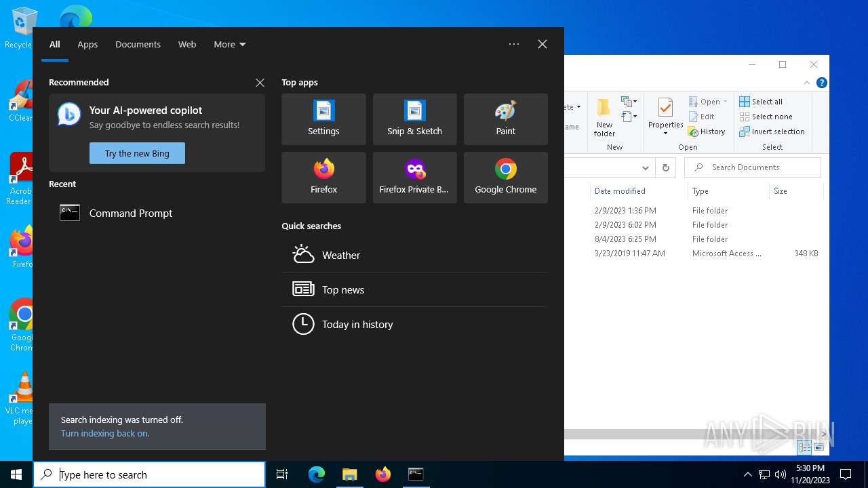This screenshot has height=488, width=868.
Task: Expand the More filter dropdown
Action: click(x=230, y=44)
